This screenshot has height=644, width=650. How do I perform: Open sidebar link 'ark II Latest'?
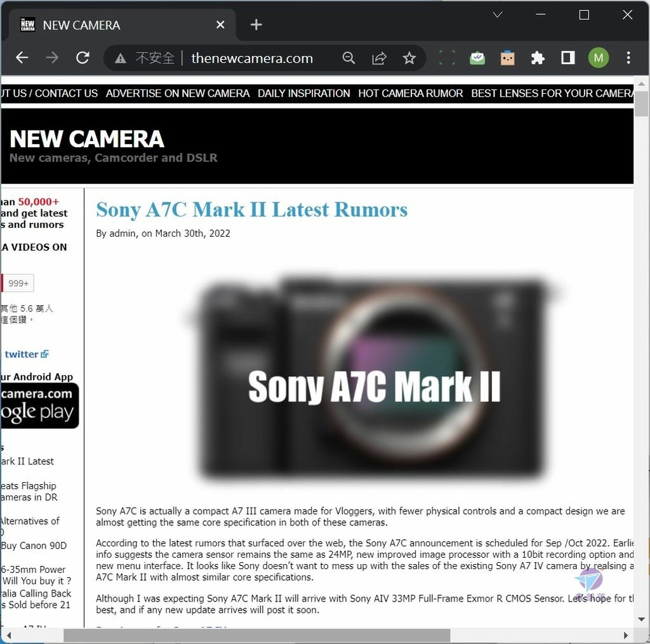(27, 461)
